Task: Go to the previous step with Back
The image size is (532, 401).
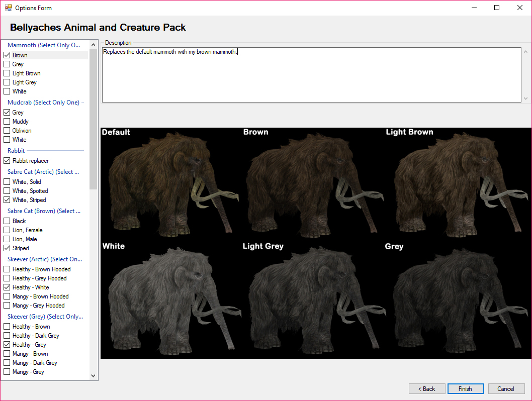Action: (427, 389)
